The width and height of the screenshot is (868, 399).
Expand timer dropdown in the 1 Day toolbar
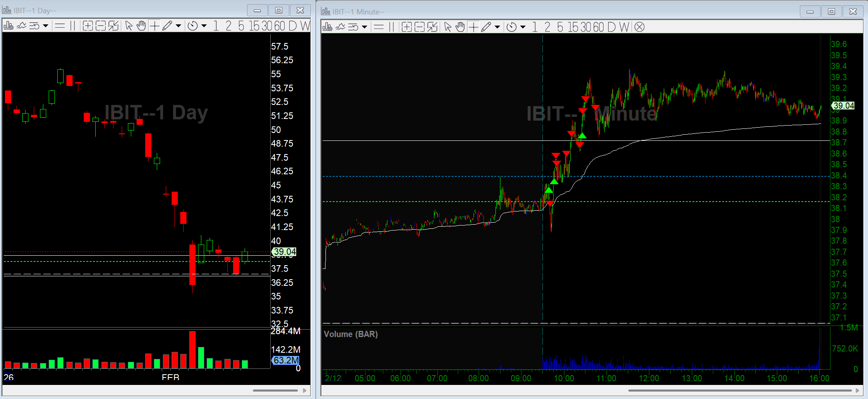pyautogui.click(x=204, y=26)
